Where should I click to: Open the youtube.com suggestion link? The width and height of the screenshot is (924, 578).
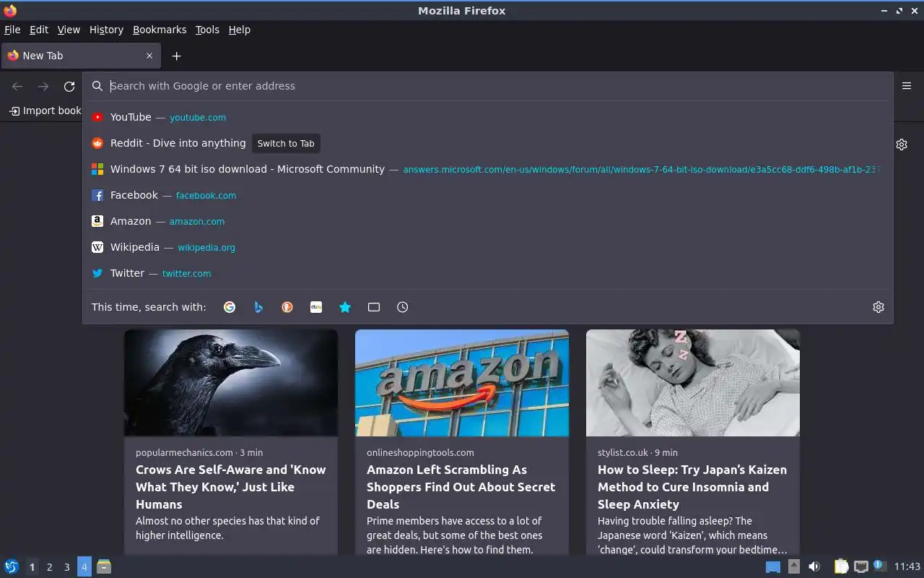(198, 117)
